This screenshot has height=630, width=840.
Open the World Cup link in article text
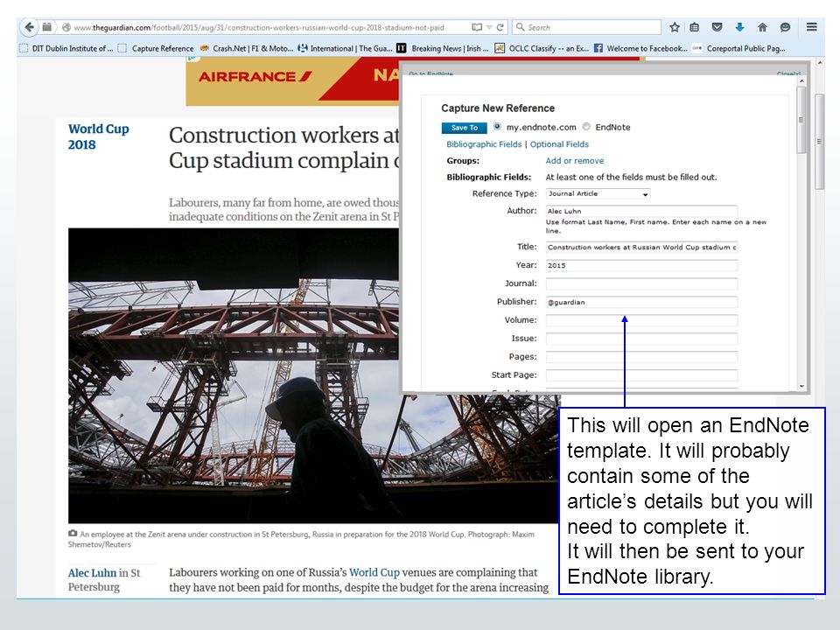click(374, 572)
